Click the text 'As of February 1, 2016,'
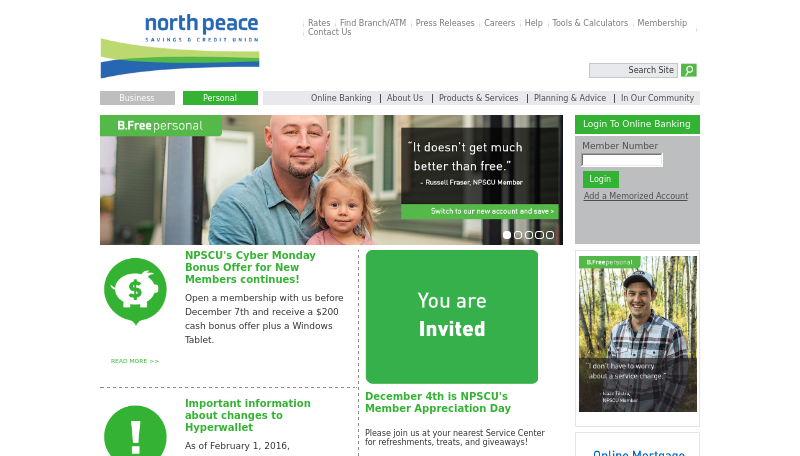Viewport: 800px width, 456px height. coord(237,446)
